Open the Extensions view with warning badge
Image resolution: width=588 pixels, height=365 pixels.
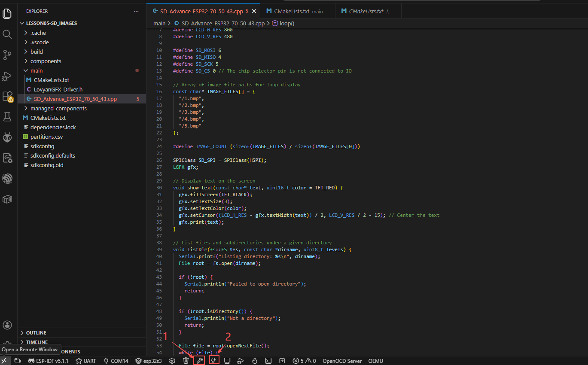click(7, 96)
